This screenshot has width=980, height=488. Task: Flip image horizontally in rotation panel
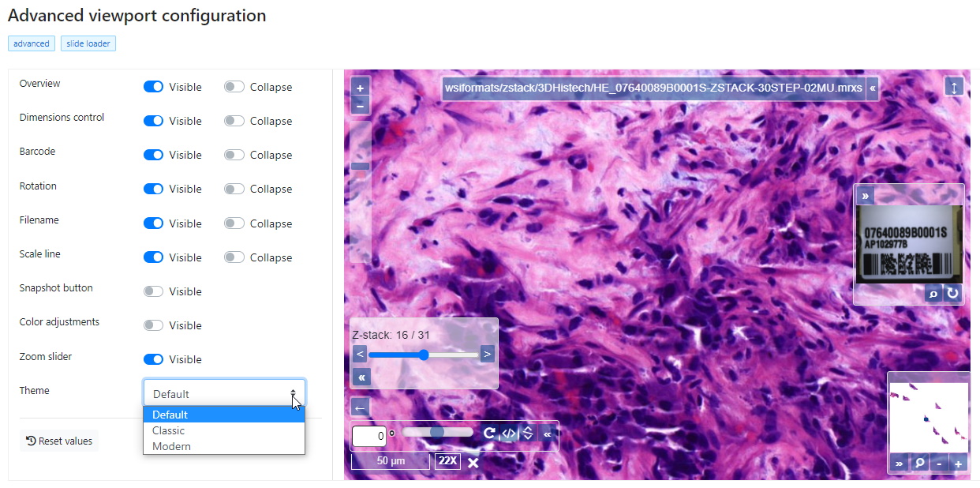coord(509,434)
